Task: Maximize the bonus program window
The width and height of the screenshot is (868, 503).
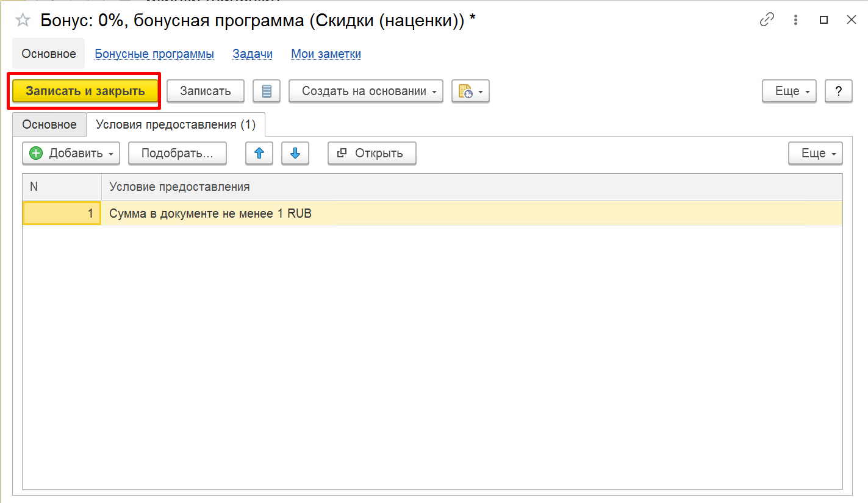Action: (824, 20)
